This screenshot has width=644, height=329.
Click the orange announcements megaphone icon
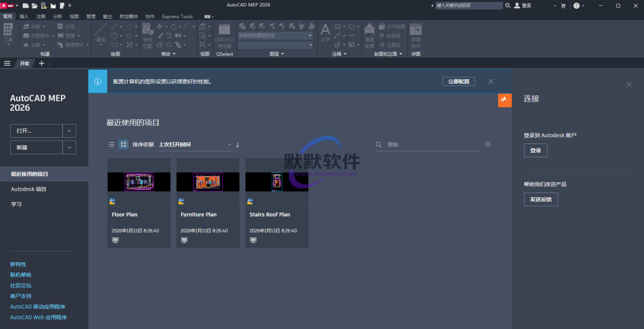504,101
